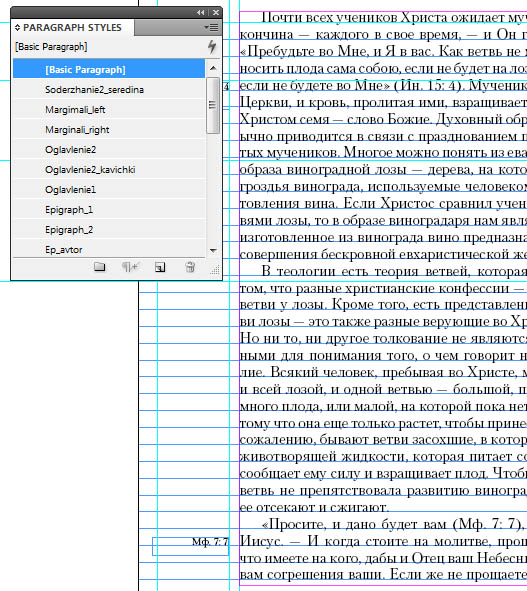Select the Oglavlenie1 style
The image size is (527, 591).
109,189
